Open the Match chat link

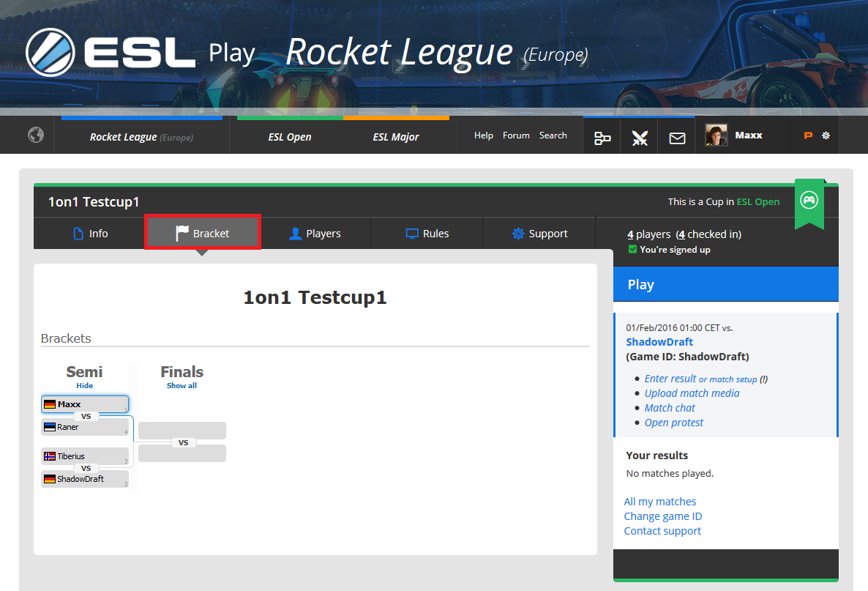tap(670, 408)
